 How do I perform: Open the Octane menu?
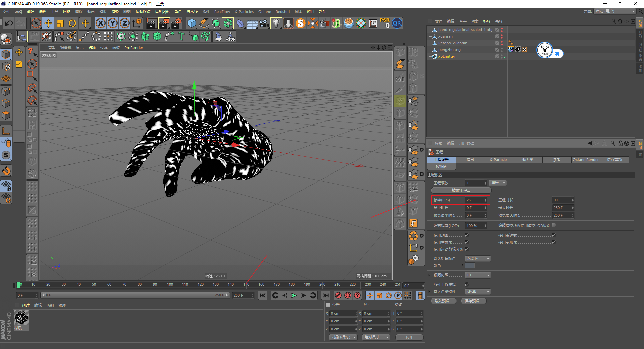pyautogui.click(x=264, y=12)
